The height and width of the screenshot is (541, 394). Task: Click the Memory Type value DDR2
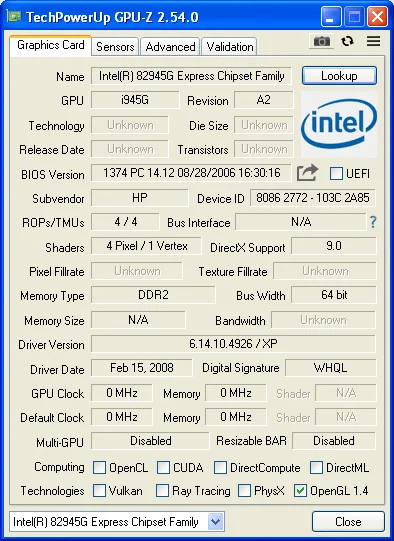coord(153,295)
